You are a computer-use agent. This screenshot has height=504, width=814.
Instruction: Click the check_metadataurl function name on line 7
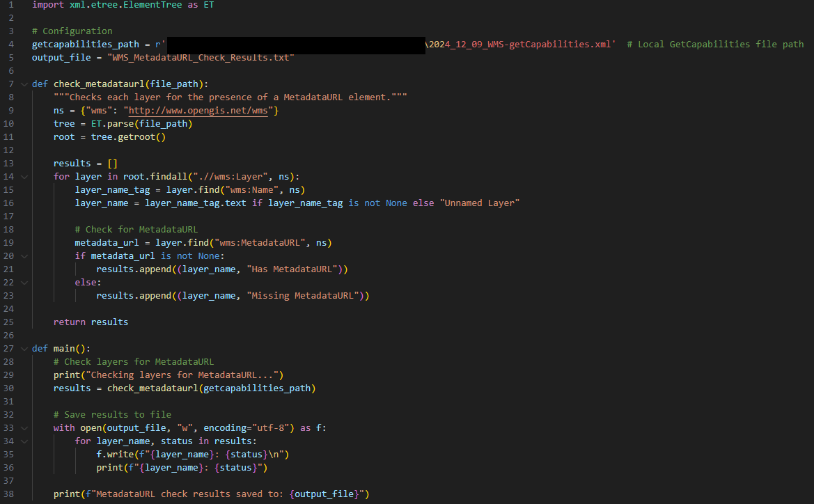point(99,84)
